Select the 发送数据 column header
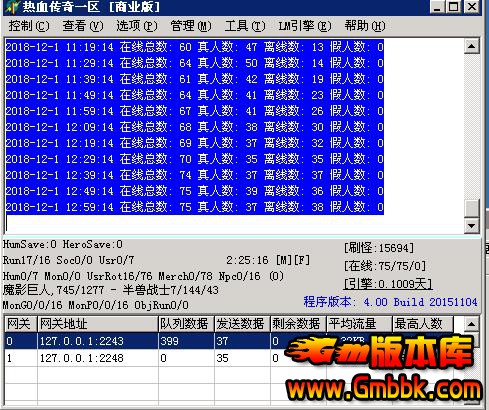This screenshot has height=410, width=489. click(x=242, y=324)
